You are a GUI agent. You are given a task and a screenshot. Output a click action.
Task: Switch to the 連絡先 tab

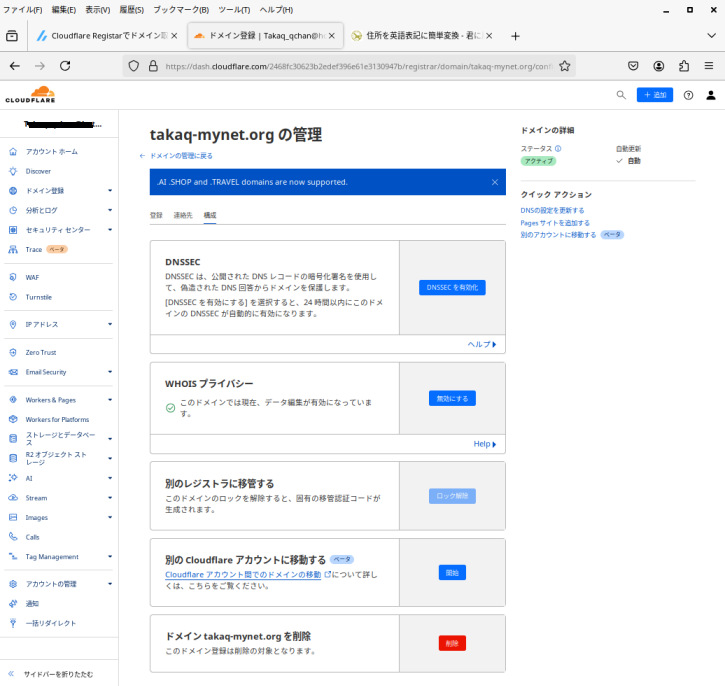pyautogui.click(x=183, y=215)
